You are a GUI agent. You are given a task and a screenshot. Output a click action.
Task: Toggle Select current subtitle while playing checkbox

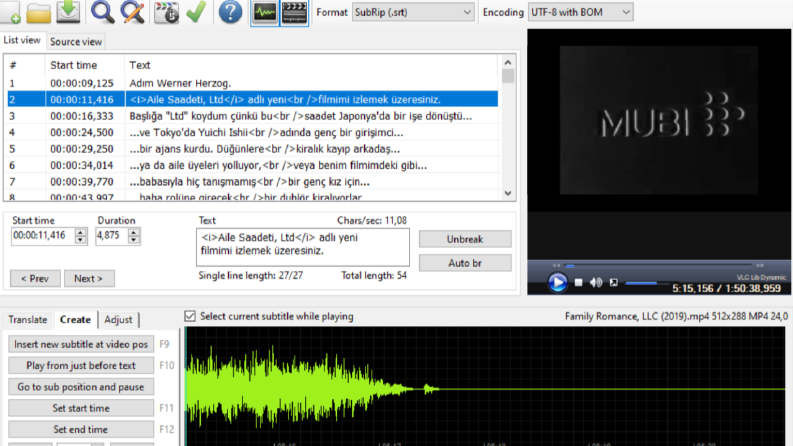pos(190,316)
